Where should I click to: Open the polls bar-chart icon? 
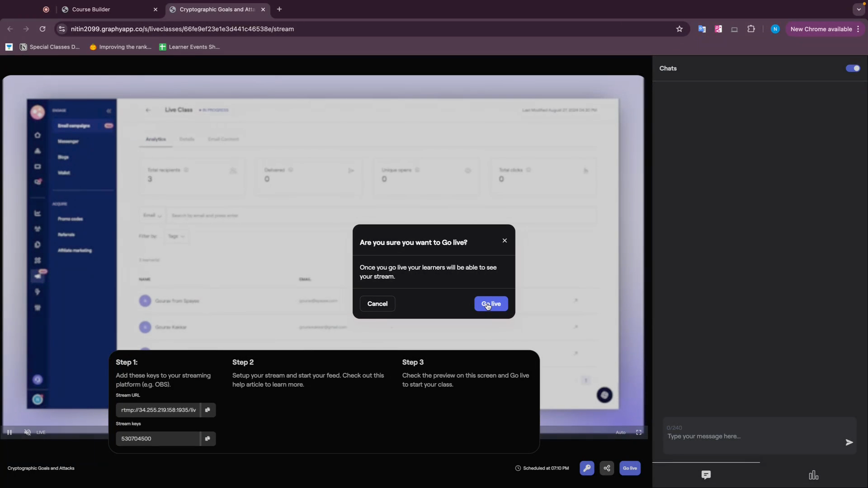(x=813, y=475)
